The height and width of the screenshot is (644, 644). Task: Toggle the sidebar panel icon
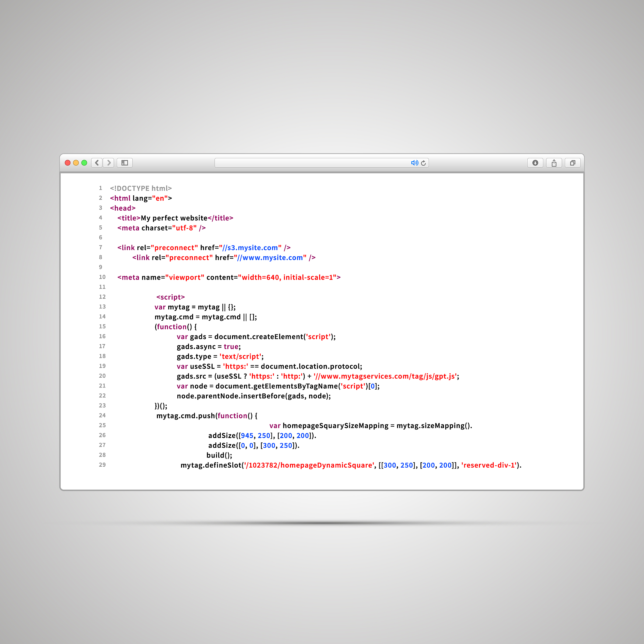click(125, 163)
